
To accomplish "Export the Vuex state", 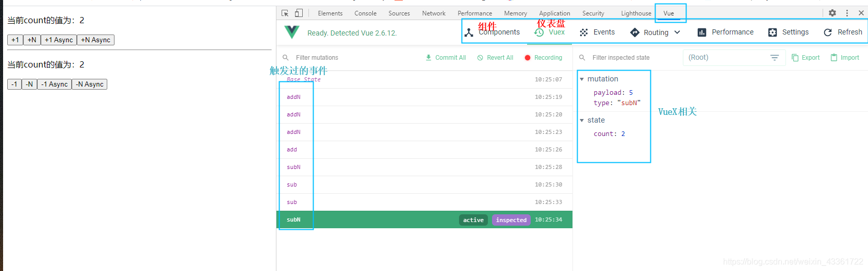I will click(806, 58).
